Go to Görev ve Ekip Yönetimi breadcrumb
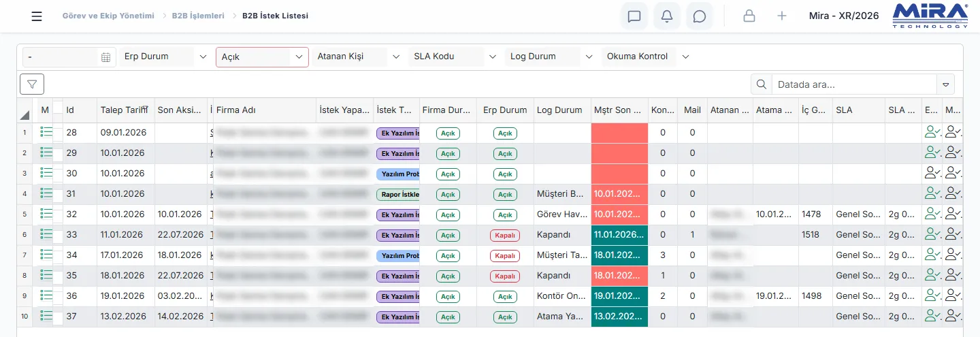Screen dimensions: 980x337 tap(108, 16)
